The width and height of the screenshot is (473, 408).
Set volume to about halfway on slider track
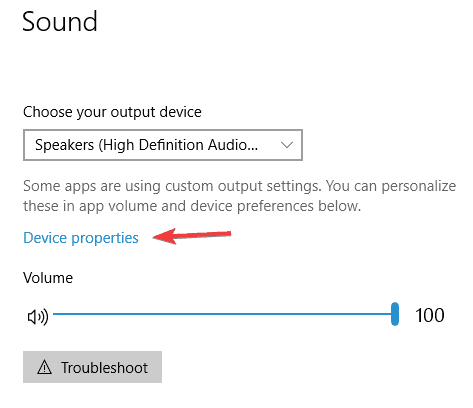click(224, 314)
